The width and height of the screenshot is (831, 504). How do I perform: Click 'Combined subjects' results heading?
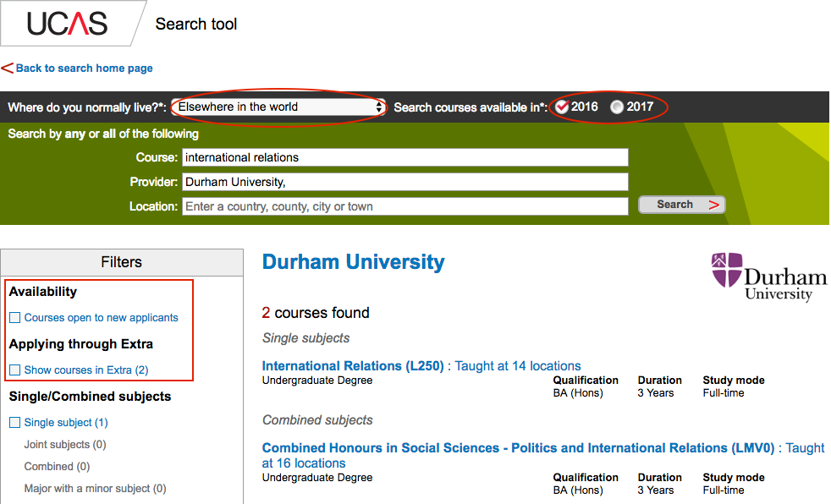[317, 419]
